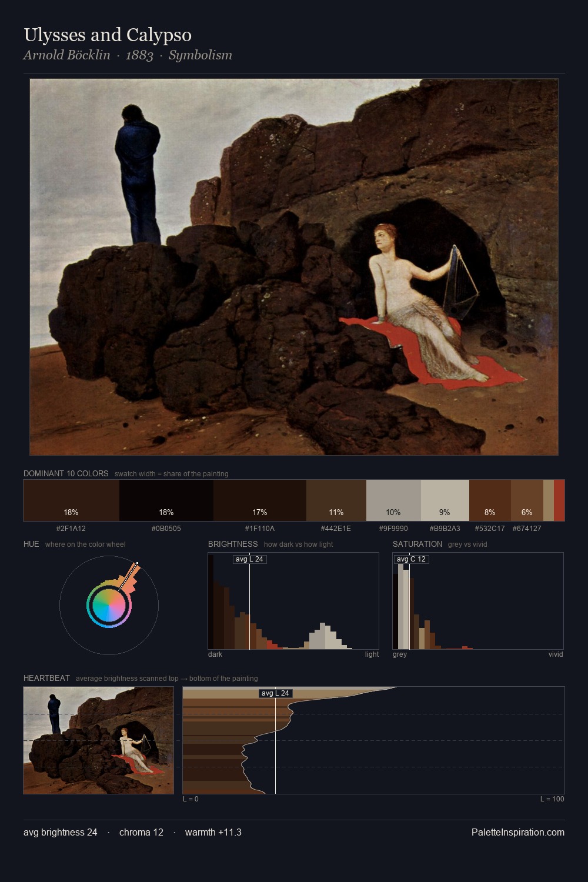Click the SATURATION section heading
The width and height of the screenshot is (588, 882).
click(417, 544)
